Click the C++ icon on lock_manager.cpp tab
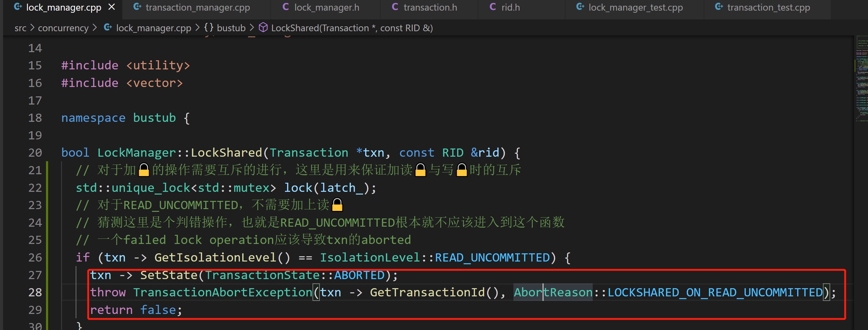This screenshot has width=868, height=330. pyautogui.click(x=18, y=7)
